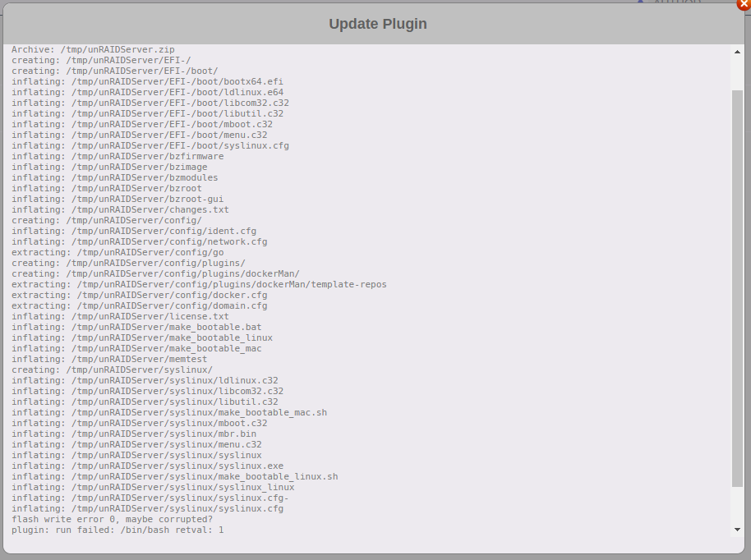Click the line inflating EFI-/boot/menu.c32
751x560 pixels.
tap(140, 135)
